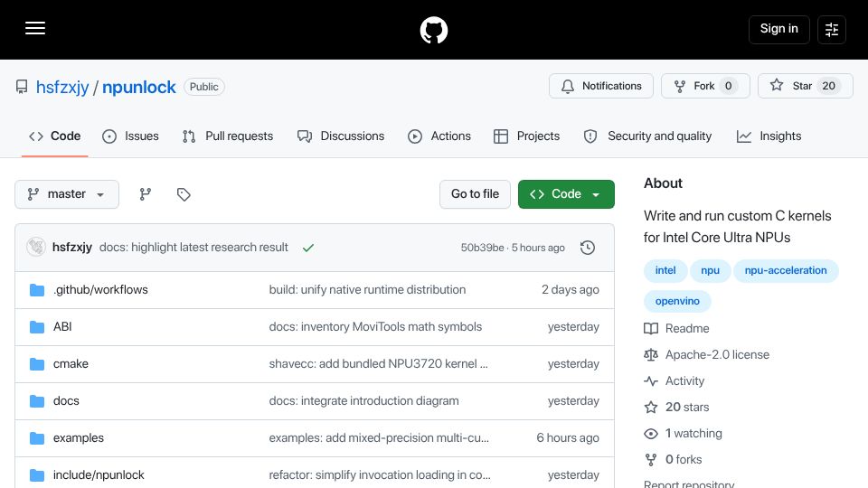Open the Pull requests tab
This screenshot has height=488, width=868.
[228, 136]
